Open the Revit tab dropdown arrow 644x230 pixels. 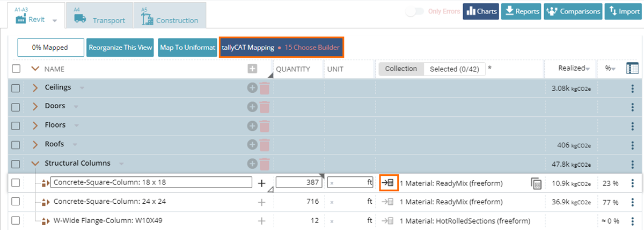55,20
